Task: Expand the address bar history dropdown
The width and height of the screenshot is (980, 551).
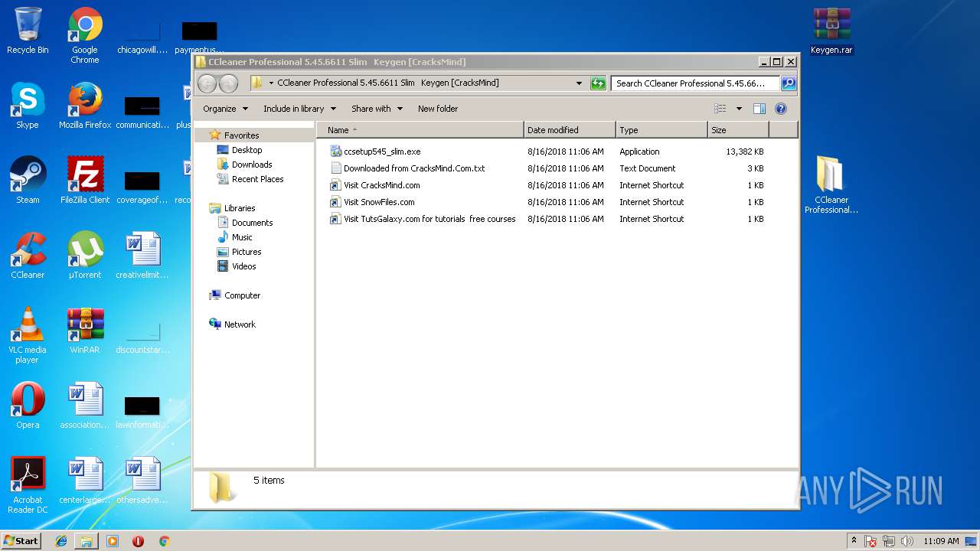Action: pyautogui.click(x=579, y=83)
